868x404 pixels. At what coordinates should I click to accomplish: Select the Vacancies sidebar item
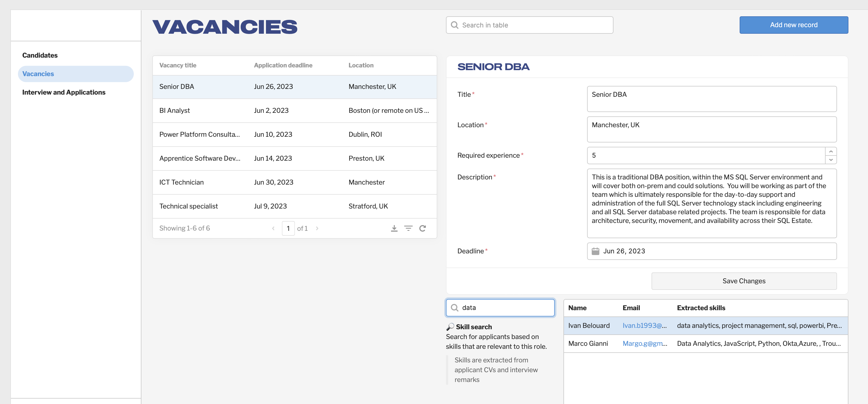[38, 74]
